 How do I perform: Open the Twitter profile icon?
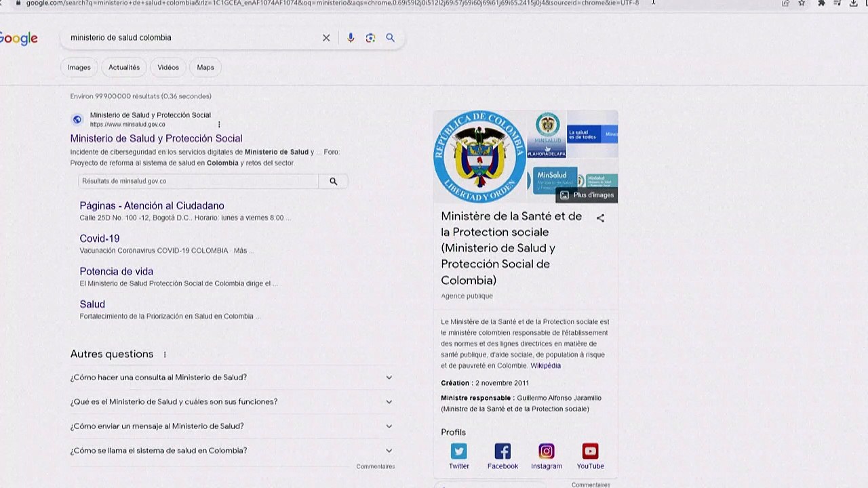(459, 451)
